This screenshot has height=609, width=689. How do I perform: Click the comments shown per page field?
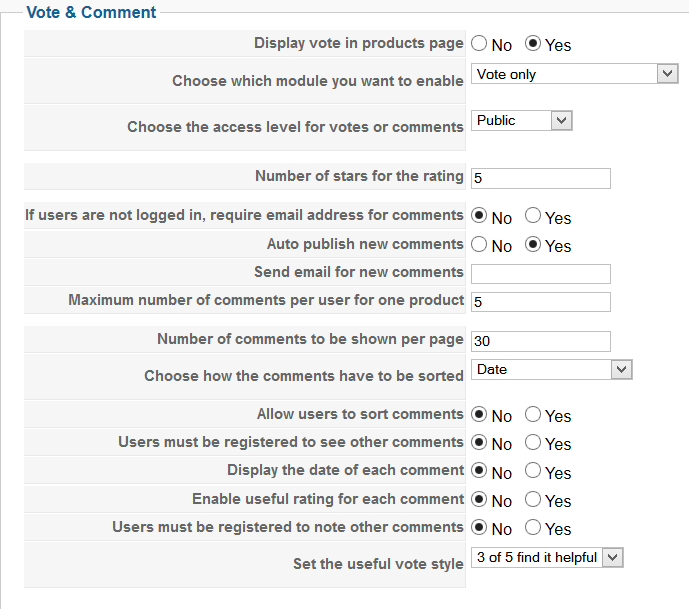(x=540, y=341)
